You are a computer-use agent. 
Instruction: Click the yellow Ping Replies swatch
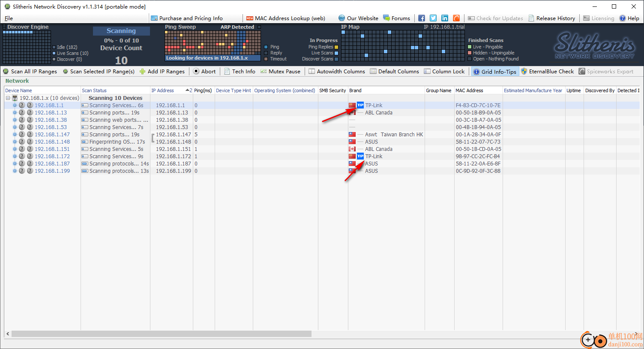[336, 47]
